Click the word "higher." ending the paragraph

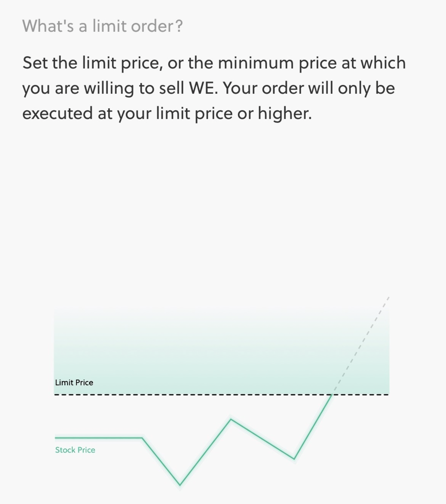(x=285, y=113)
